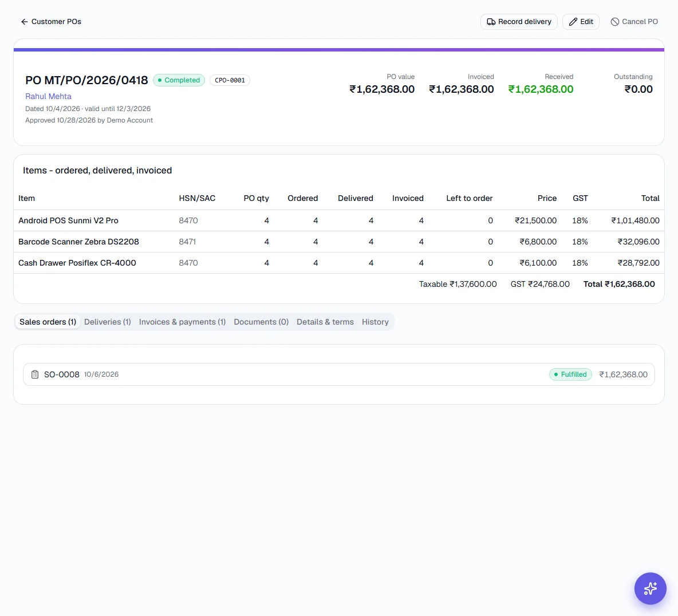Open sales order SO-0008 row
Viewport: 678px width, 616px height.
click(339, 374)
